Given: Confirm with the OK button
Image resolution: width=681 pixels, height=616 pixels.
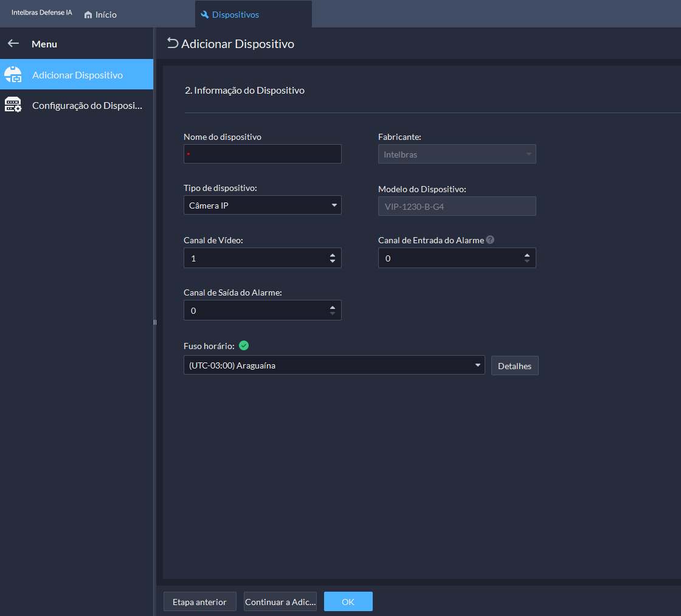Looking at the screenshot, I should pyautogui.click(x=348, y=601).
